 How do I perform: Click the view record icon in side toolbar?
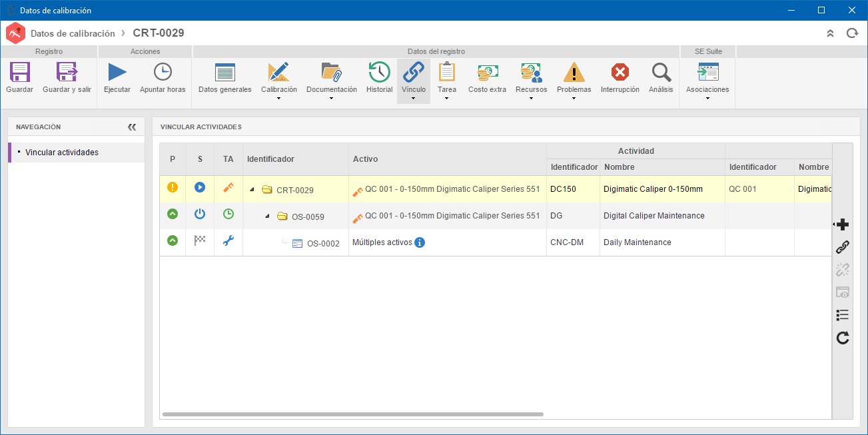843,292
